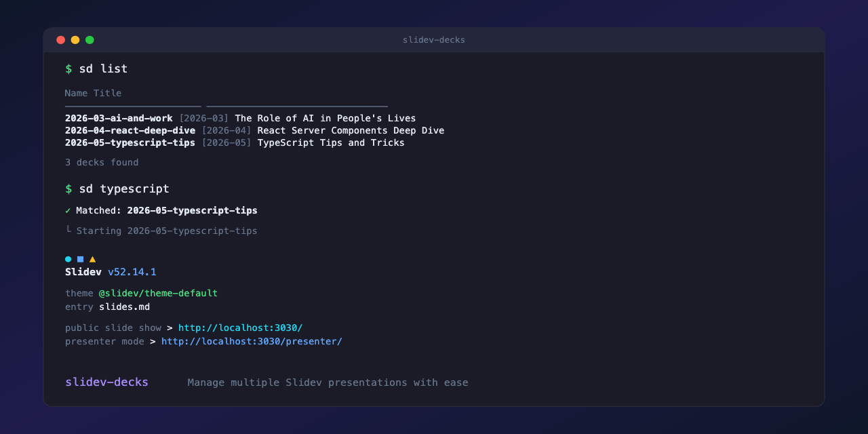Screen dimensions: 868x434
Task: Click the purple slidev-decks footer name
Action: click(x=106, y=382)
